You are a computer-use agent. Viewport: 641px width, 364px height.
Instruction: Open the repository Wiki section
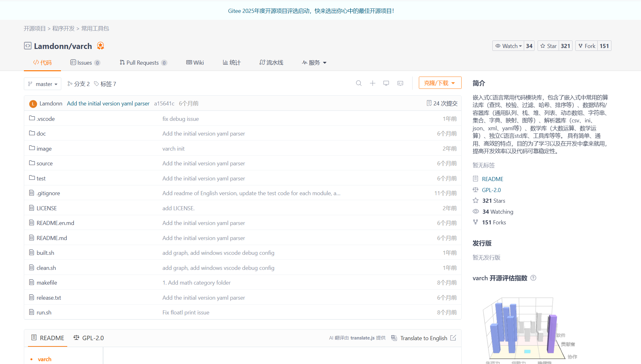pos(195,62)
